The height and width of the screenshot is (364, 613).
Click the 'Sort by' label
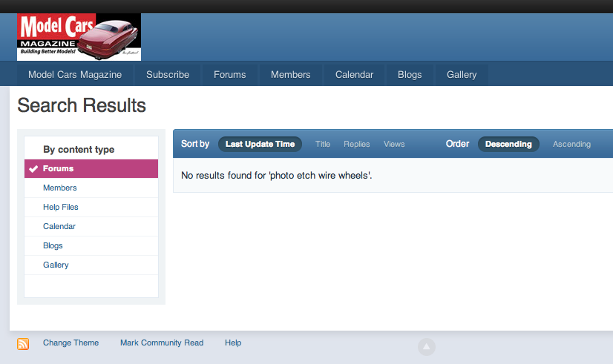195,144
